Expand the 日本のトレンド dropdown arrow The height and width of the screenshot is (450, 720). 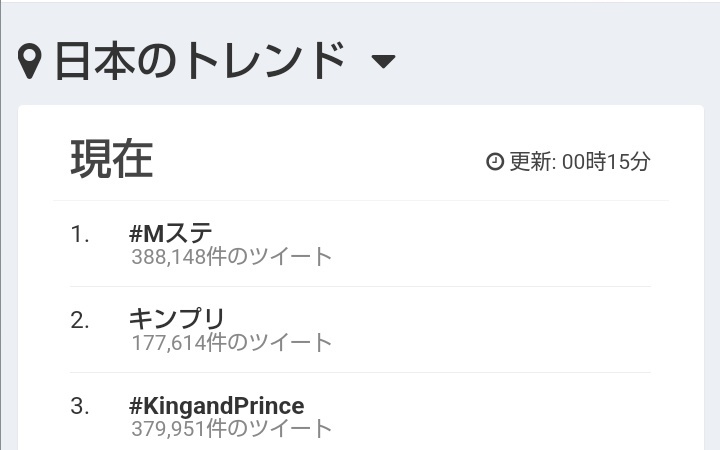pyautogui.click(x=383, y=63)
